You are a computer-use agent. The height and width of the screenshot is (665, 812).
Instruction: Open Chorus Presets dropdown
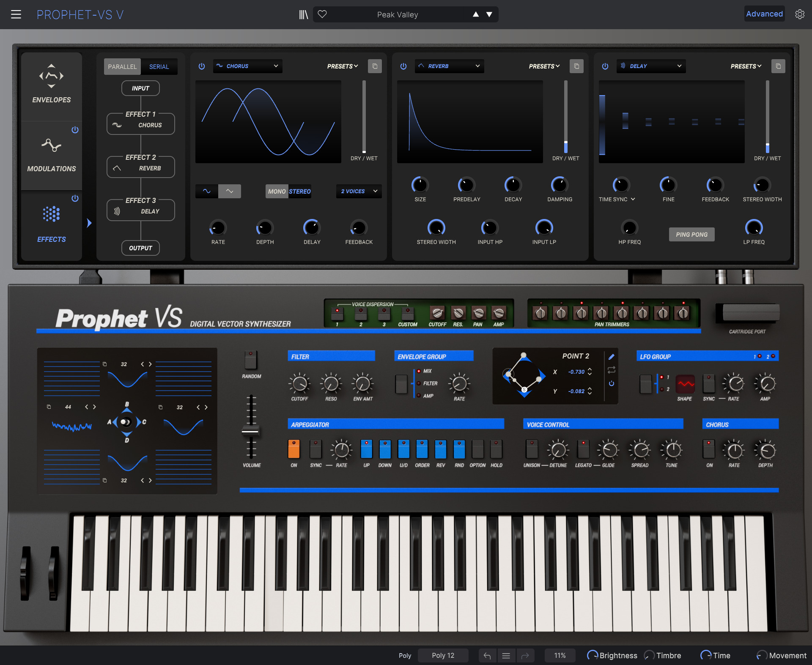click(x=343, y=66)
